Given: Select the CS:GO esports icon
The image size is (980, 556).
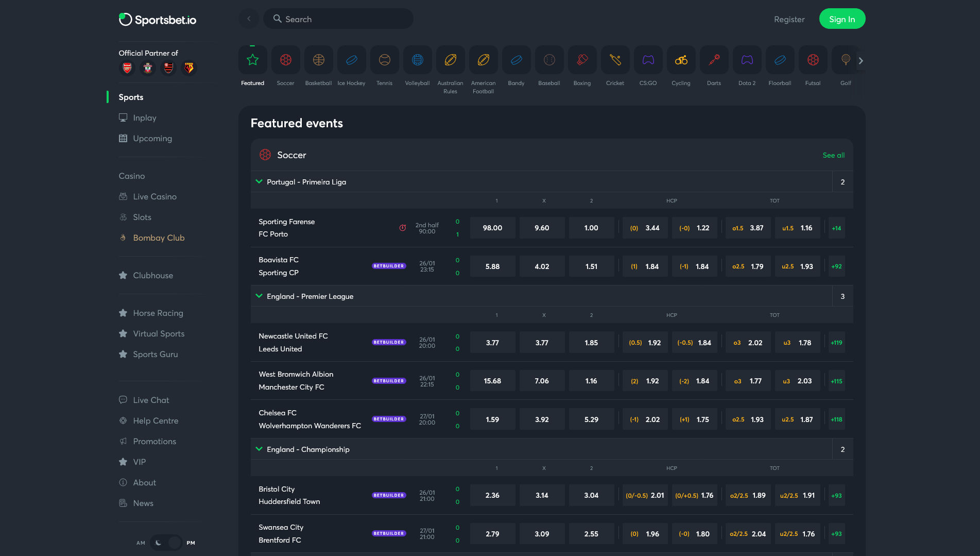Looking at the screenshot, I should point(648,60).
